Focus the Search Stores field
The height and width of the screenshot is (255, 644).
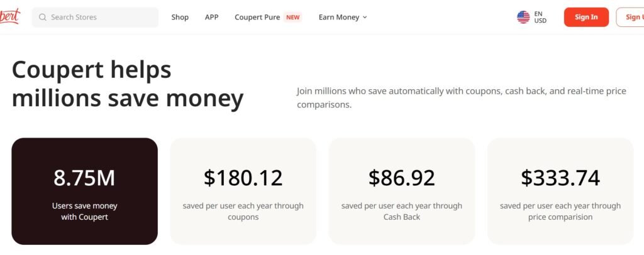pos(96,17)
